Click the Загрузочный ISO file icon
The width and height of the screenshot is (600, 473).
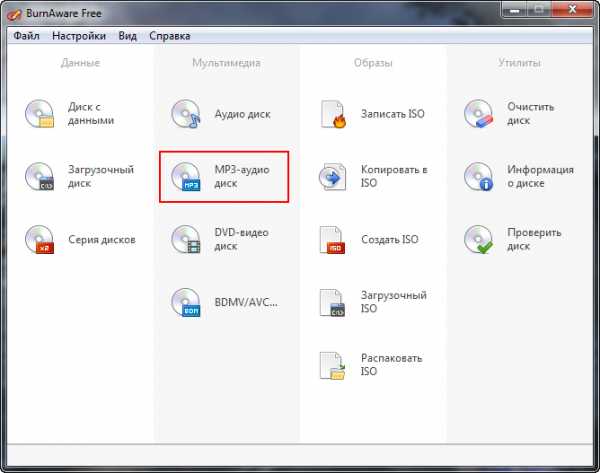click(332, 302)
